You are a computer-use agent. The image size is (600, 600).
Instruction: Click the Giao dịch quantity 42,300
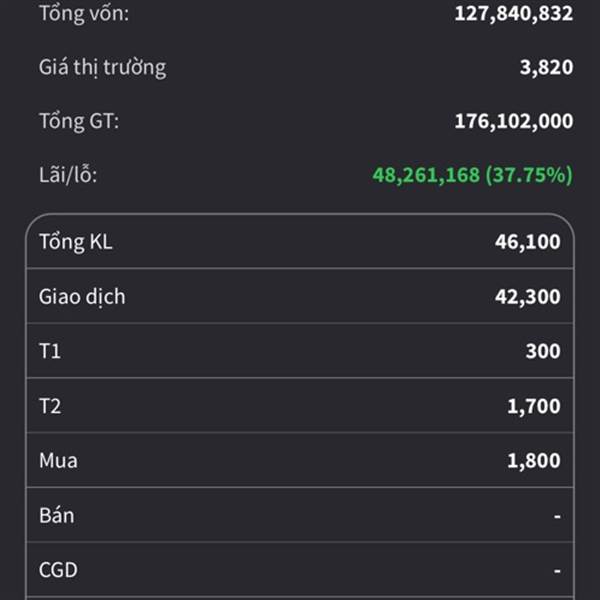(527, 297)
